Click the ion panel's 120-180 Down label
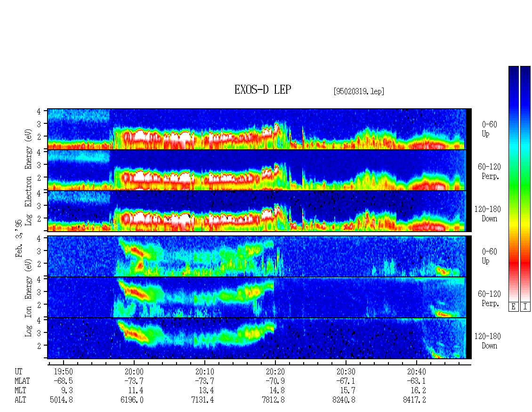 [488, 341]
